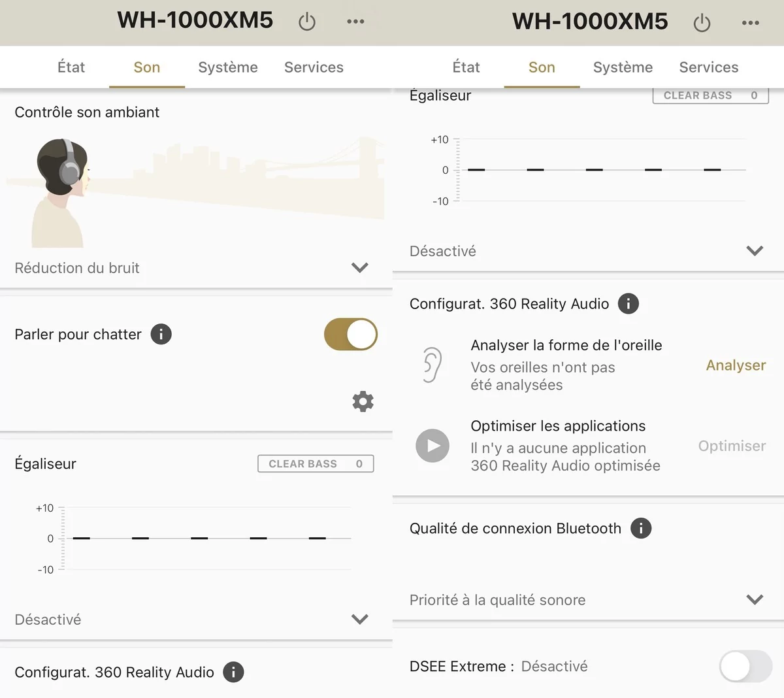Screen dimensions: 784x698
Task: Expand the Priorité à la qualité sonore dropdown
Action: pyautogui.click(x=587, y=599)
